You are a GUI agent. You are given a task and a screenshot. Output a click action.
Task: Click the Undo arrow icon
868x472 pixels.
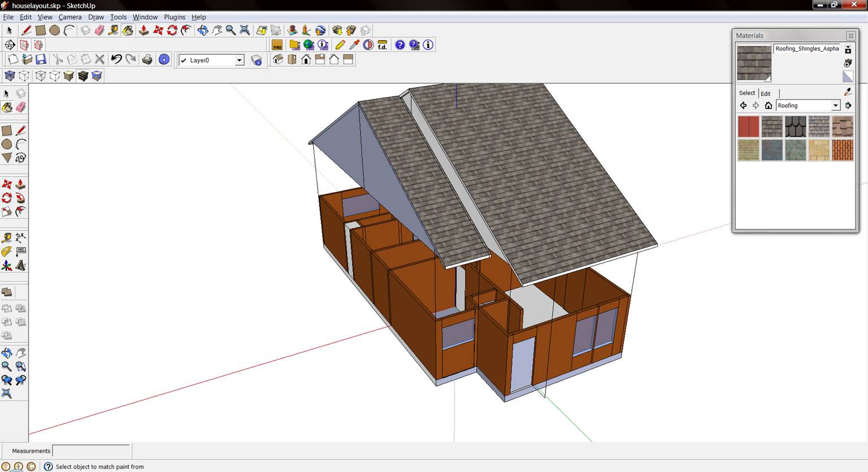point(116,59)
